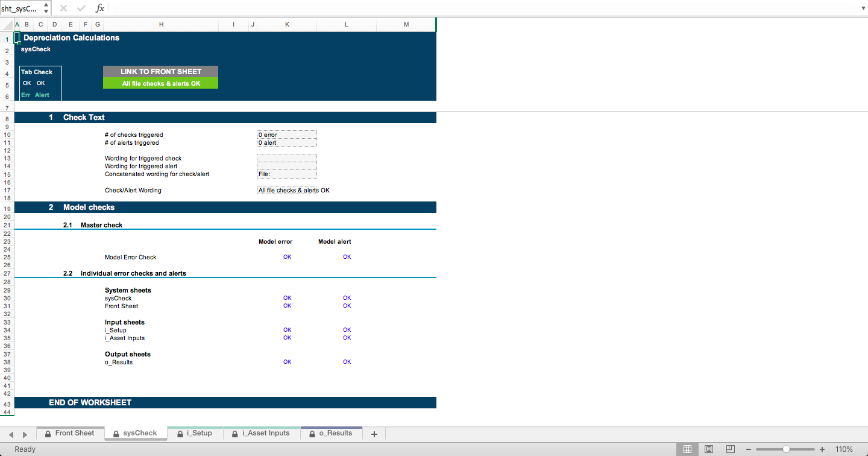
Task: Click the 'Model error' column heading
Action: [x=275, y=242]
